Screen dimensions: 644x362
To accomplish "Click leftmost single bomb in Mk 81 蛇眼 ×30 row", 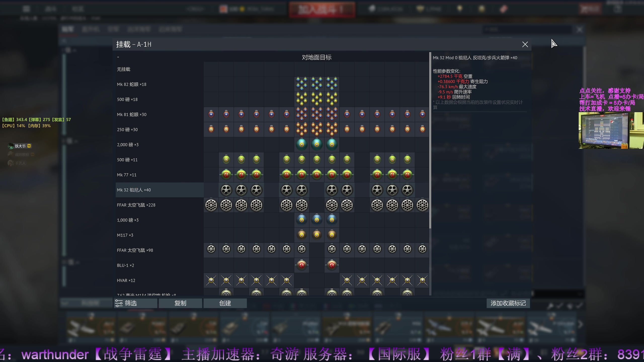I will tap(211, 114).
